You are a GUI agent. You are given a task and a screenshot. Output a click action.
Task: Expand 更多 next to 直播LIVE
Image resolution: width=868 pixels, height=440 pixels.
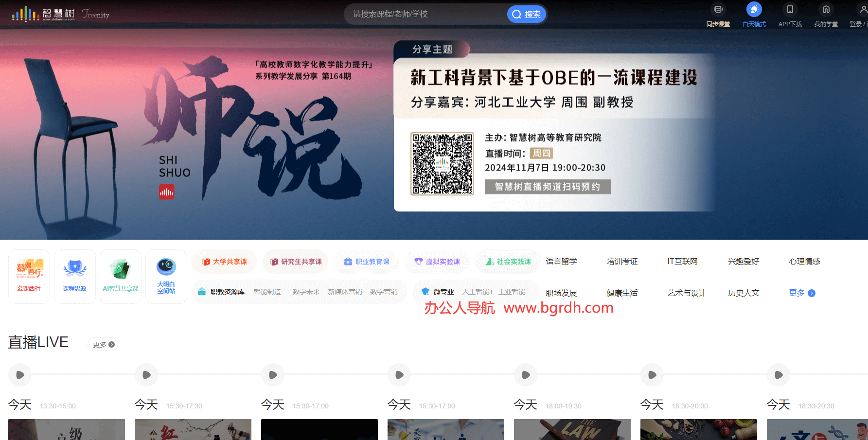pyautogui.click(x=103, y=344)
